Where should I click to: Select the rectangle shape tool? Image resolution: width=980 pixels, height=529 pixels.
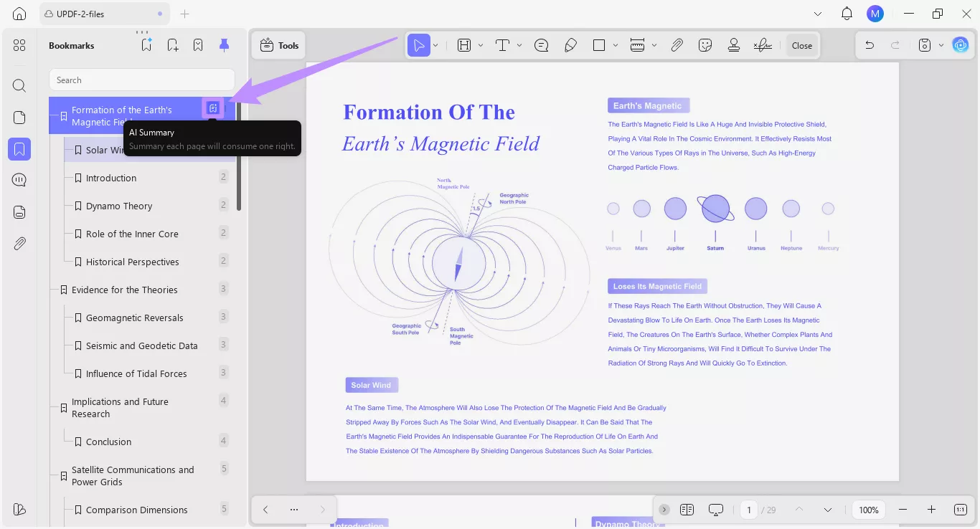599,45
